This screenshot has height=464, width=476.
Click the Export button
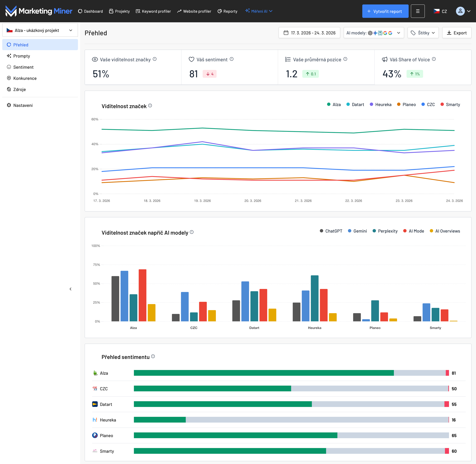tap(457, 33)
